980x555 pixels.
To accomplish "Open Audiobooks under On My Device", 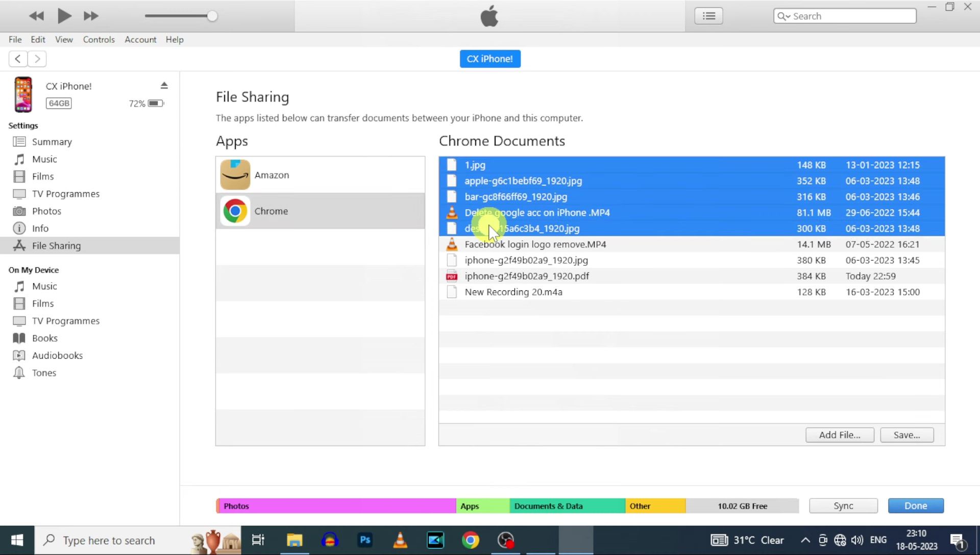I will 57,356.
